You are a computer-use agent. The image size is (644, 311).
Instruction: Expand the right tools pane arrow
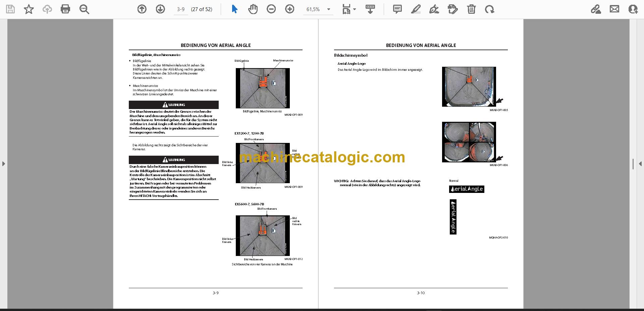click(x=640, y=164)
